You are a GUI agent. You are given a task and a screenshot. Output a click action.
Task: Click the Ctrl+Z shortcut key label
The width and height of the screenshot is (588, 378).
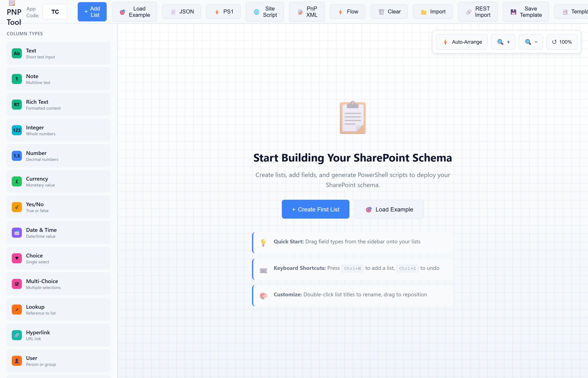(407, 268)
